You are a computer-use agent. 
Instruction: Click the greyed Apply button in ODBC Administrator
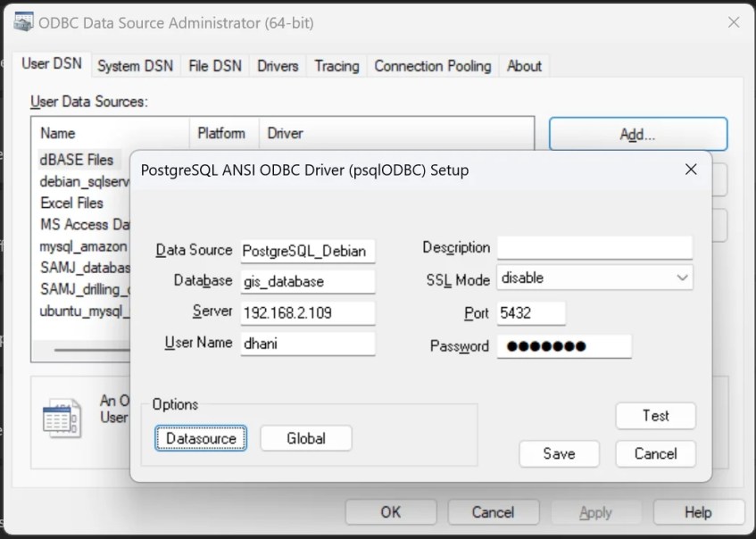point(596,512)
